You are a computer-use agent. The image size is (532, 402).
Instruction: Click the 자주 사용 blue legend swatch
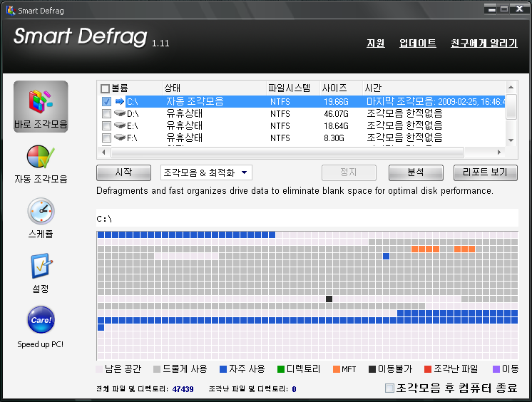tap(223, 369)
